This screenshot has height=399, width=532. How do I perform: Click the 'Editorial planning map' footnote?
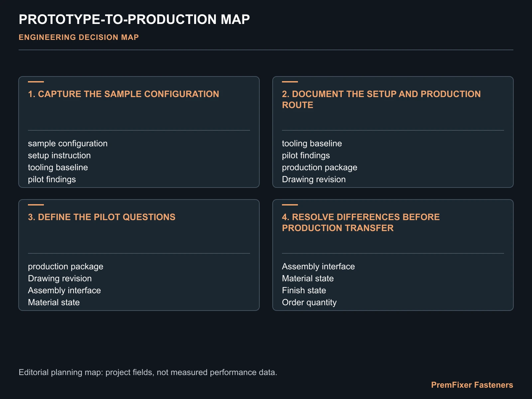click(x=148, y=372)
